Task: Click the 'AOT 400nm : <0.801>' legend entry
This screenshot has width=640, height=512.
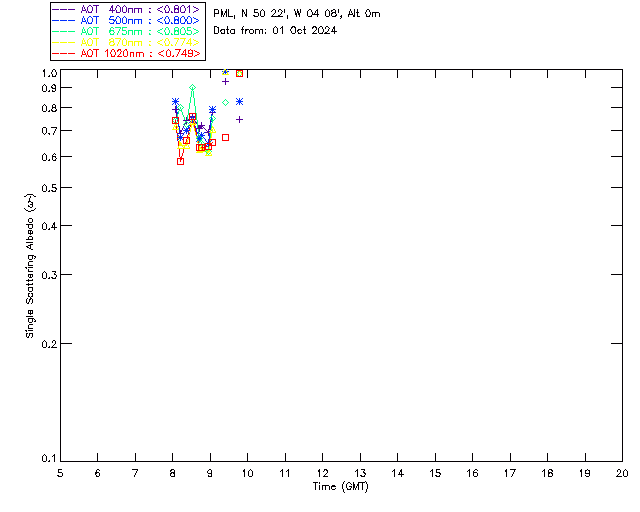Action: [x=127, y=9]
